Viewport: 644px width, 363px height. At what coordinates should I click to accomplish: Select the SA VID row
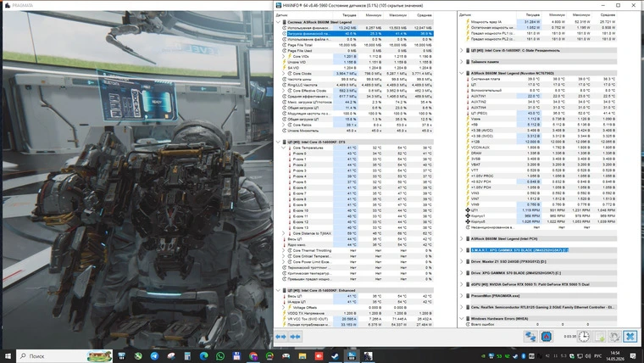pos(357,68)
